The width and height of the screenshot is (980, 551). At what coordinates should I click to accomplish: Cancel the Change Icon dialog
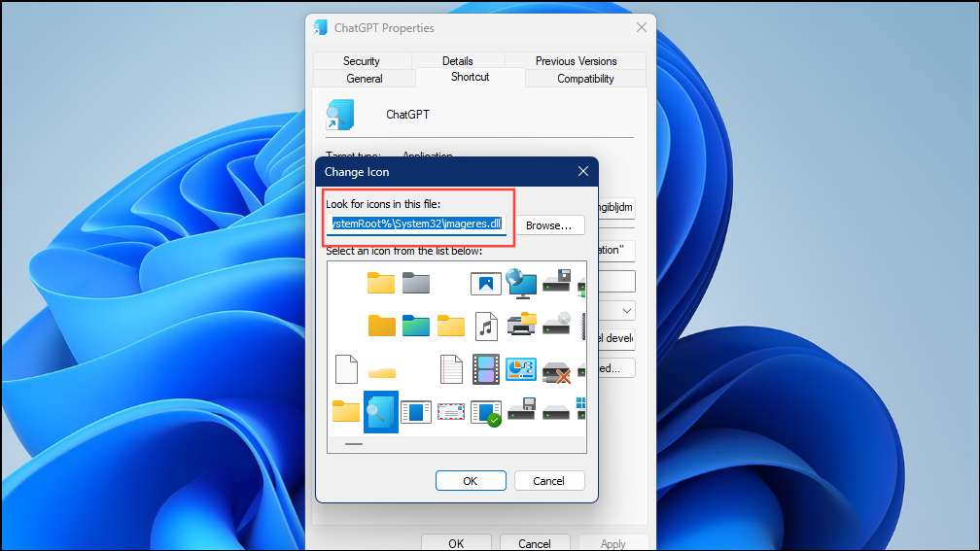pos(548,480)
